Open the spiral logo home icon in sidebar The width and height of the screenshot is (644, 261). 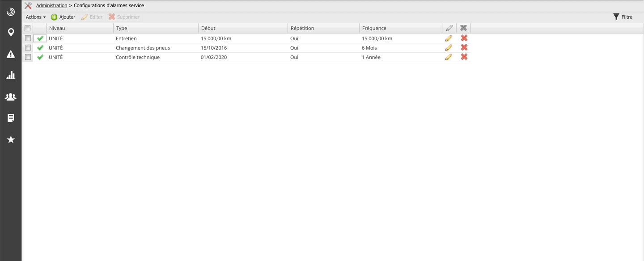[11, 12]
